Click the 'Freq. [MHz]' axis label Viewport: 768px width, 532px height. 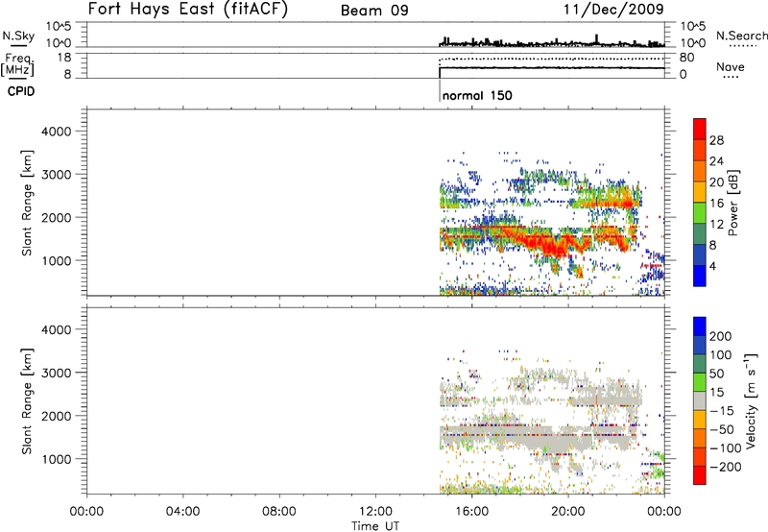pos(18,64)
